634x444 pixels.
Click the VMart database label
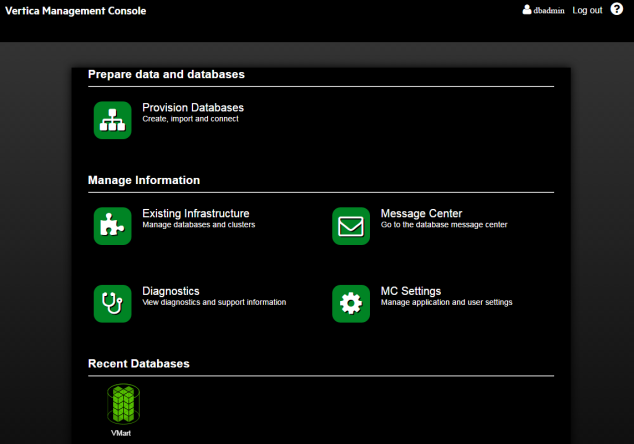[x=121, y=433]
